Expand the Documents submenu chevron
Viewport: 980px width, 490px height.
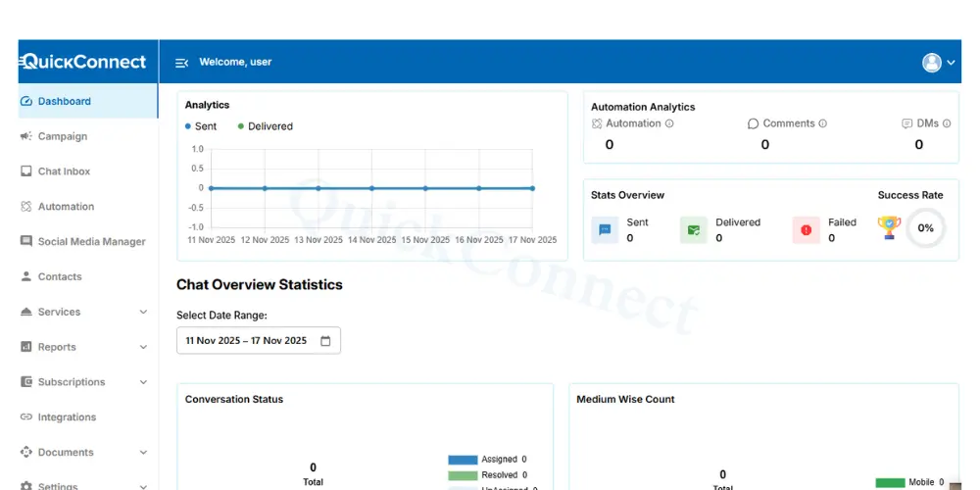(x=143, y=452)
